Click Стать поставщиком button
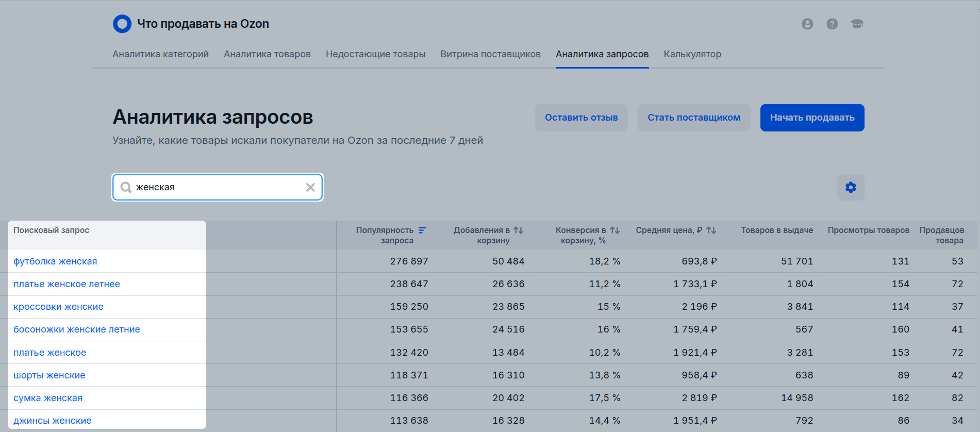980x432 pixels. [694, 118]
